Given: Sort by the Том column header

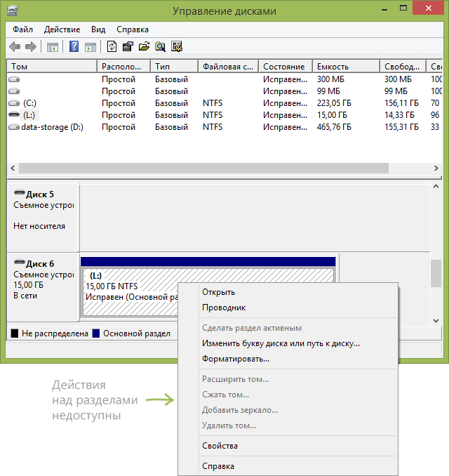Looking at the screenshot, I should point(52,67).
